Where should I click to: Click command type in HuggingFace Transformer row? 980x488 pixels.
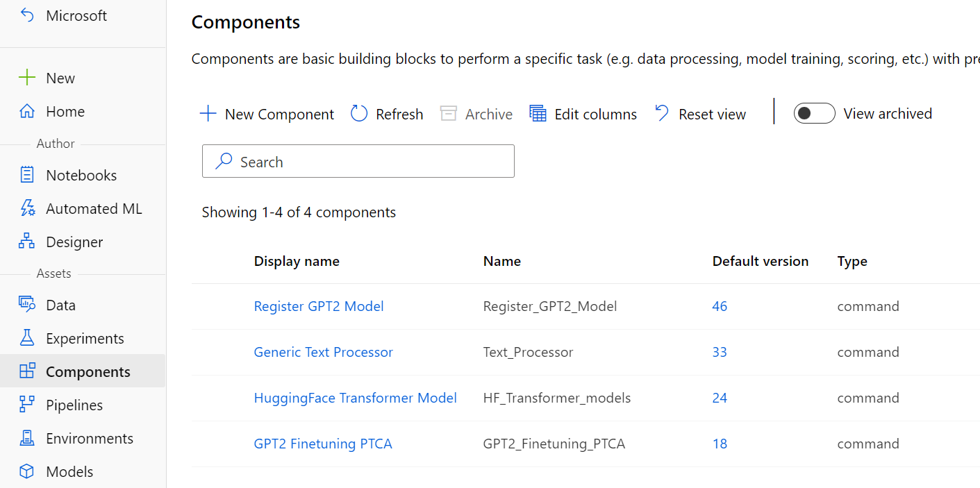point(868,398)
